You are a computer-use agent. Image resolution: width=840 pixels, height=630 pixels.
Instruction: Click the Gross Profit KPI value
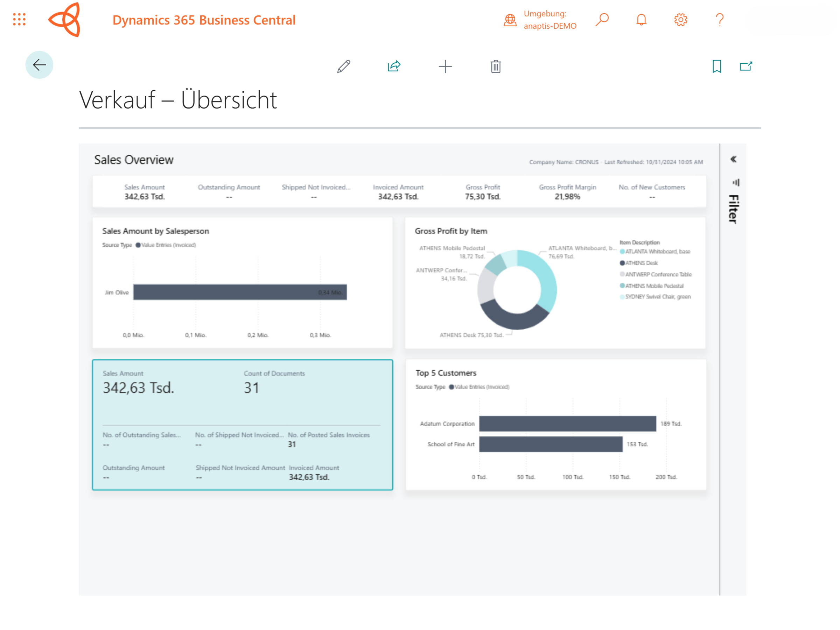tap(483, 196)
